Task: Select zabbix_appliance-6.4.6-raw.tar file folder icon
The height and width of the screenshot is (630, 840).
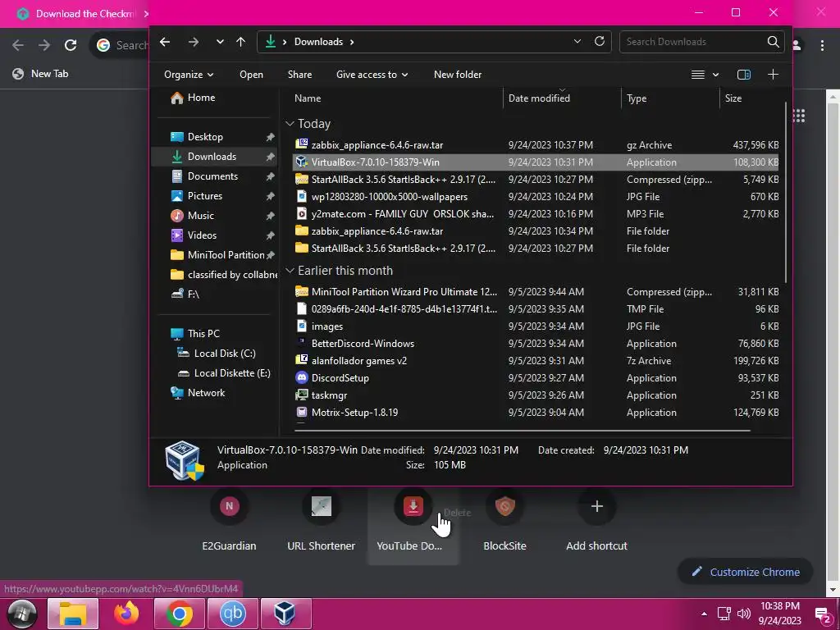Action: pyautogui.click(x=302, y=231)
